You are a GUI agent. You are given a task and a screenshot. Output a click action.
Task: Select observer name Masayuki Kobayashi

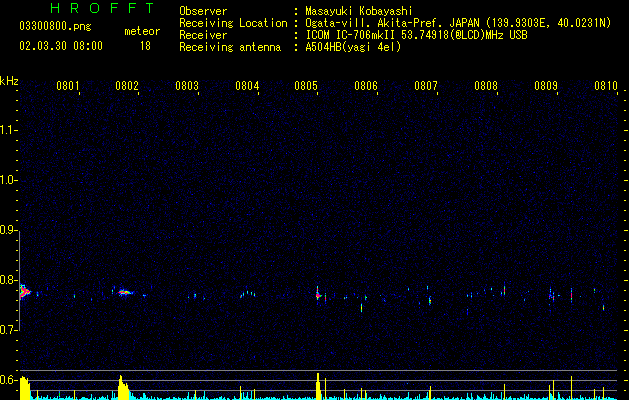359,11
